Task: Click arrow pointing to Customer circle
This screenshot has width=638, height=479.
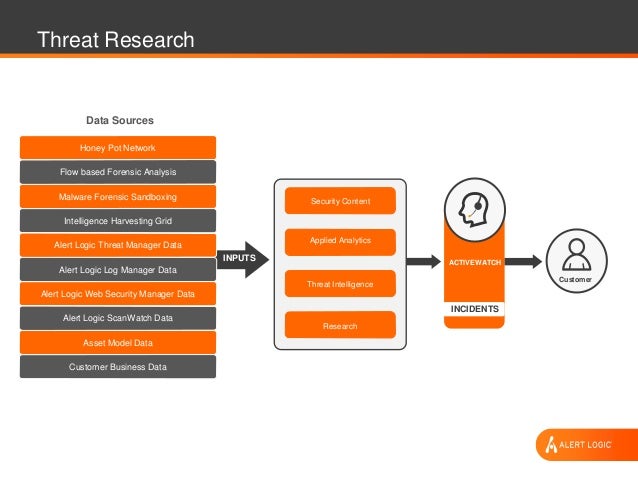Action: click(523, 261)
